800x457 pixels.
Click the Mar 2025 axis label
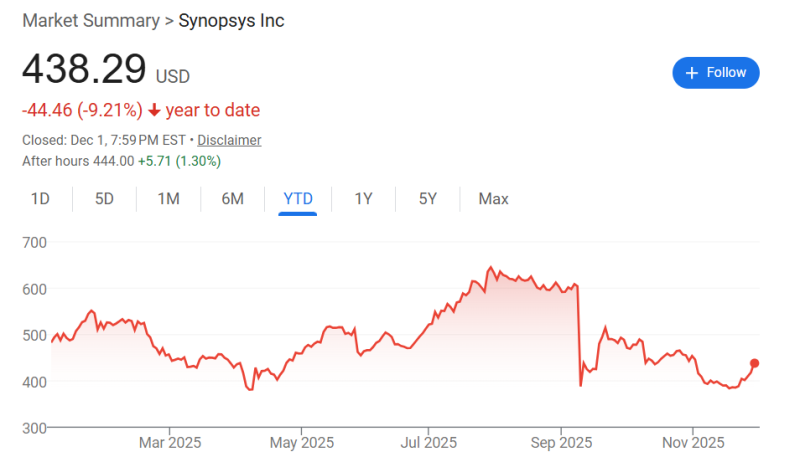[169, 442]
